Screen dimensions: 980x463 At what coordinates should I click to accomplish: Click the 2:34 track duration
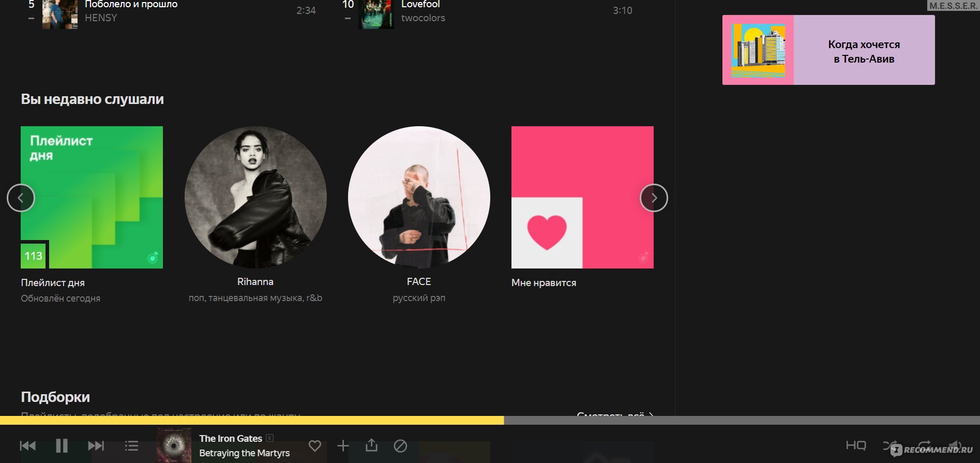[x=306, y=10]
